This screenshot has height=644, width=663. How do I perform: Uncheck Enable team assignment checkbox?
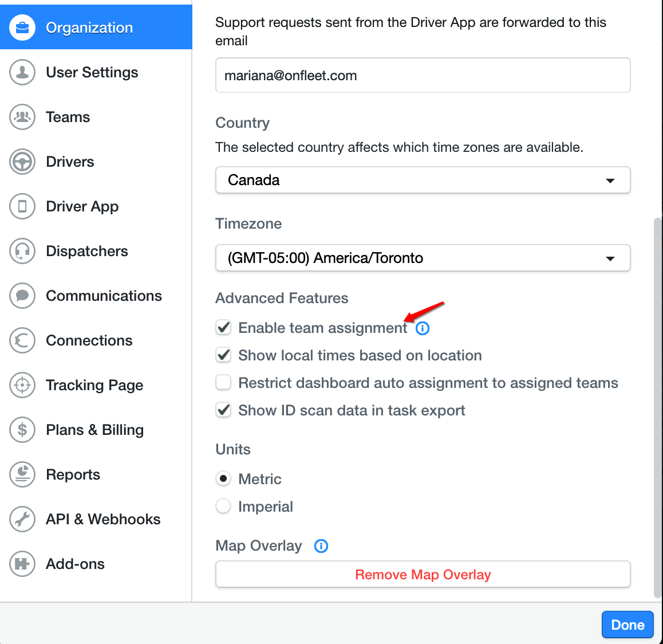click(x=223, y=328)
